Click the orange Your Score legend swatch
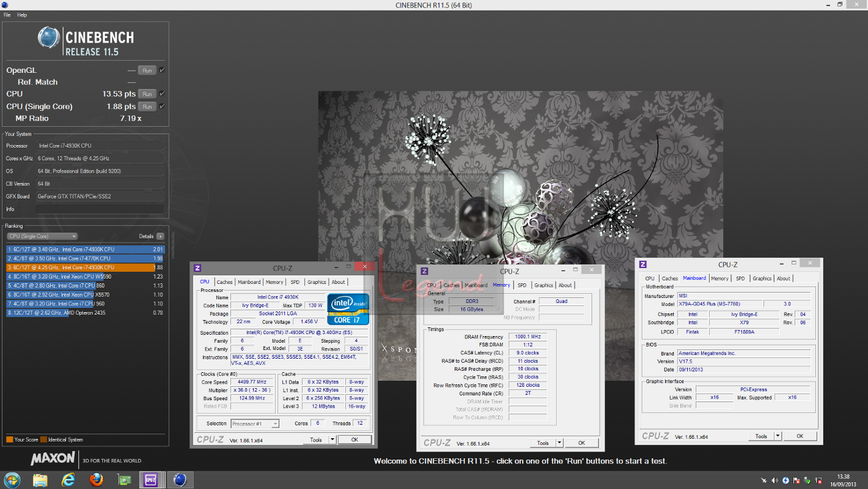 pos(9,440)
